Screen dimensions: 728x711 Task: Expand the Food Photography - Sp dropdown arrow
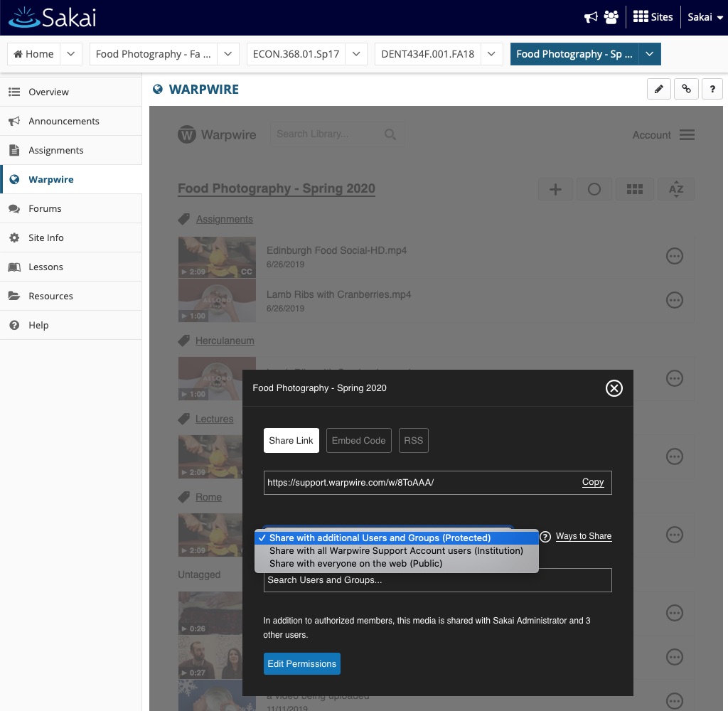[x=650, y=54]
